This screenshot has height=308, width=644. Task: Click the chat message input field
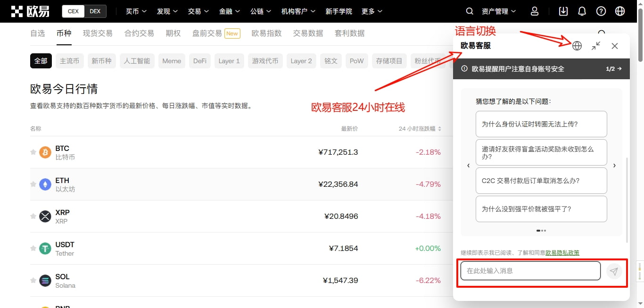pos(530,271)
